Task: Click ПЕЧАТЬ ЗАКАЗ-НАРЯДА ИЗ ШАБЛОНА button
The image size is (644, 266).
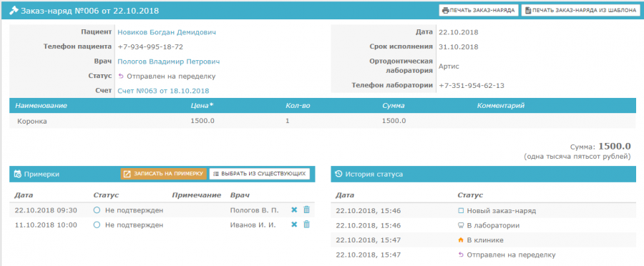Action: coord(581,10)
